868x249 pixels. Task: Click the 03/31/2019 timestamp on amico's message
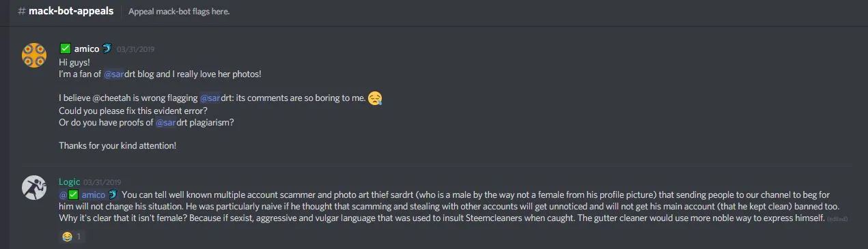pyautogui.click(x=136, y=49)
